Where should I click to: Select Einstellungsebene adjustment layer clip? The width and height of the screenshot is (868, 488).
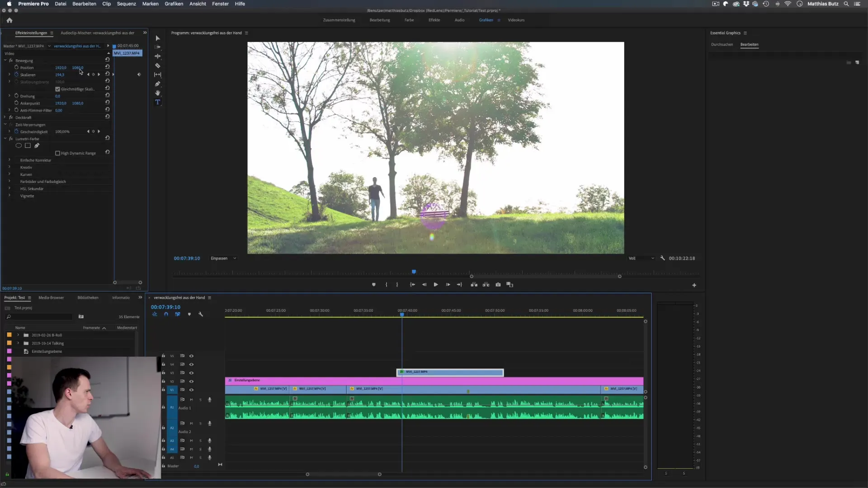(434, 380)
